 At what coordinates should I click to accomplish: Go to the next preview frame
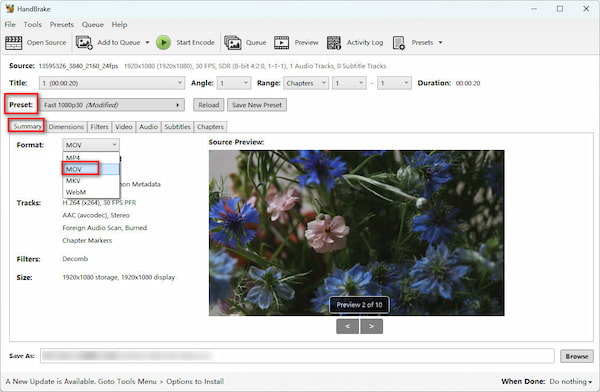371,327
